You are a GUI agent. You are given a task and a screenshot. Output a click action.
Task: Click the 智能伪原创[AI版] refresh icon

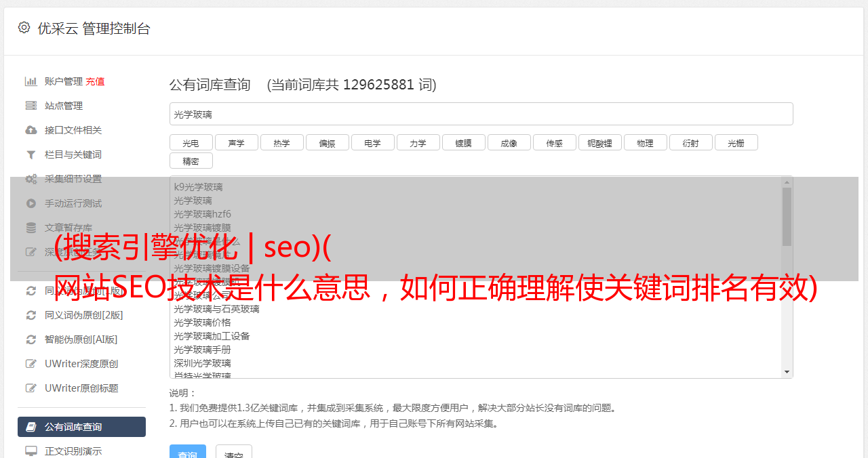[31, 339]
